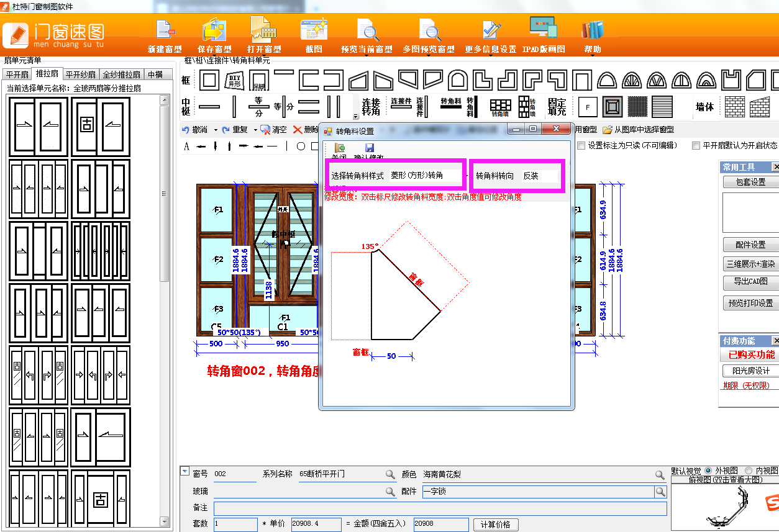Select the DIY异形 frame icon
Screen dimensions: 779x532
234,80
